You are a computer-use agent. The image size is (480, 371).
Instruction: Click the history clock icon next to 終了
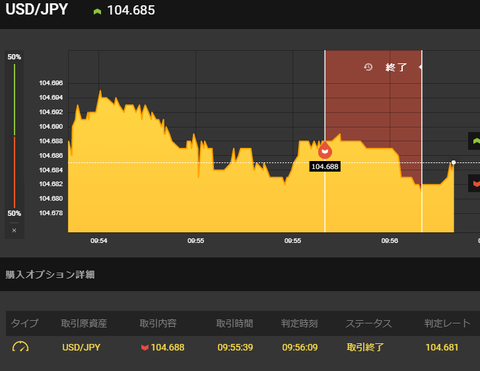pos(368,67)
